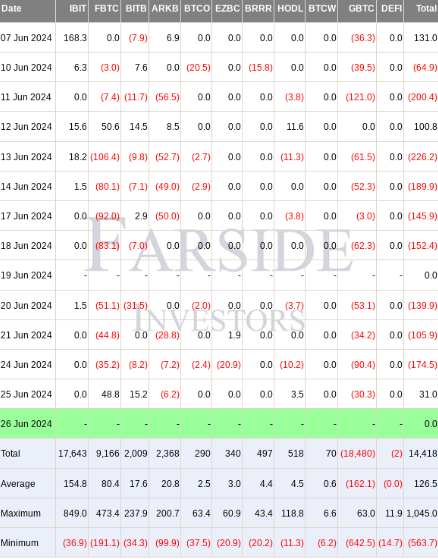Click the 13 Jun 2024 FBTC value (106.4)
Image resolution: width=438 pixels, height=559 pixels.
coord(105,157)
